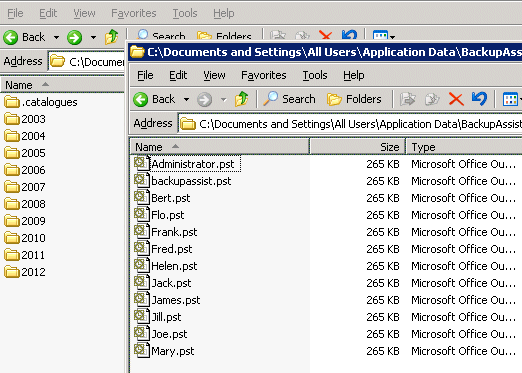Screen dimensions: 522x373
Task: Click Forward arrow in front window
Action: pos(204,99)
